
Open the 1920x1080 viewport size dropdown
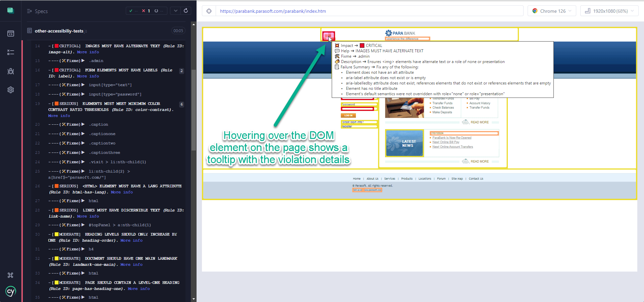click(x=609, y=11)
